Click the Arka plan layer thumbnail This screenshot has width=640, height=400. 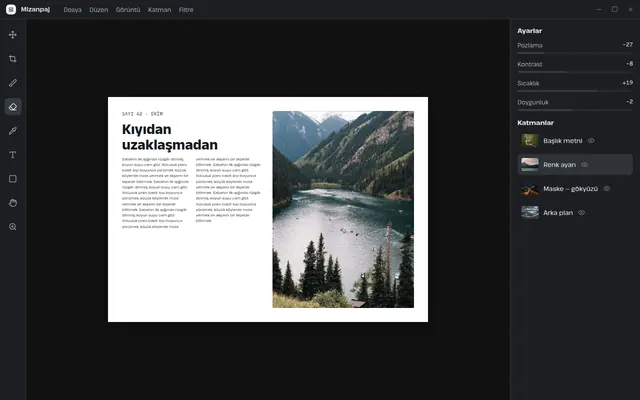coord(530,213)
